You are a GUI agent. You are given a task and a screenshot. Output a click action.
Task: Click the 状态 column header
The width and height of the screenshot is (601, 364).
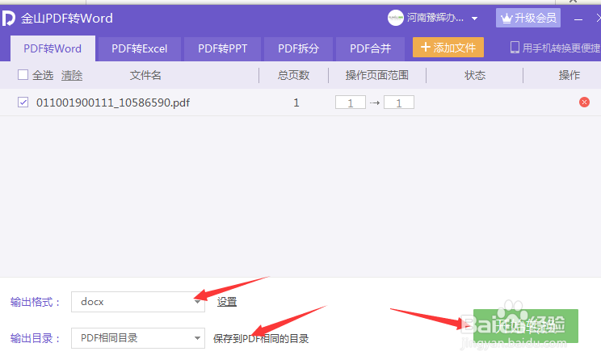tap(475, 75)
